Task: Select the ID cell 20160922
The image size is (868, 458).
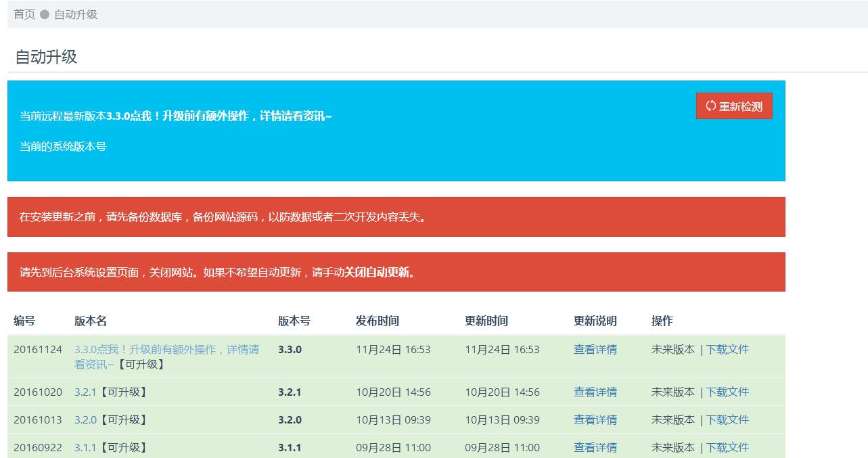Action: (38, 447)
